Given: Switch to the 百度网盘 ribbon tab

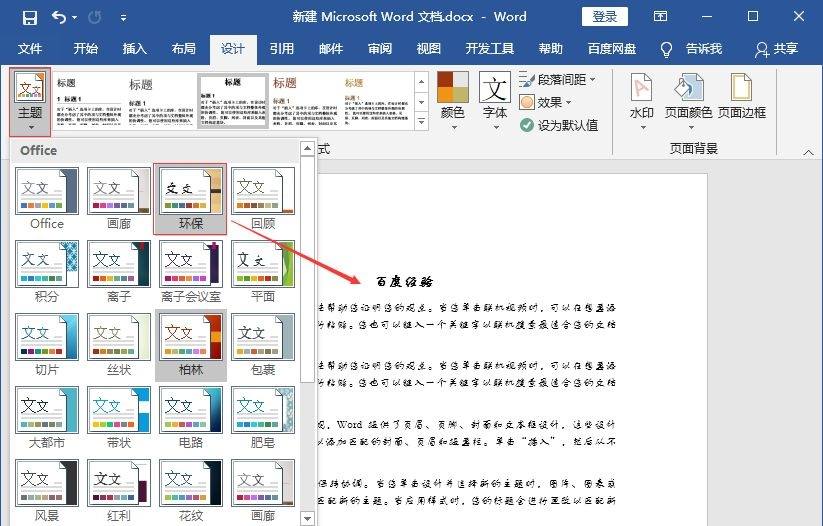Looking at the screenshot, I should pos(612,49).
